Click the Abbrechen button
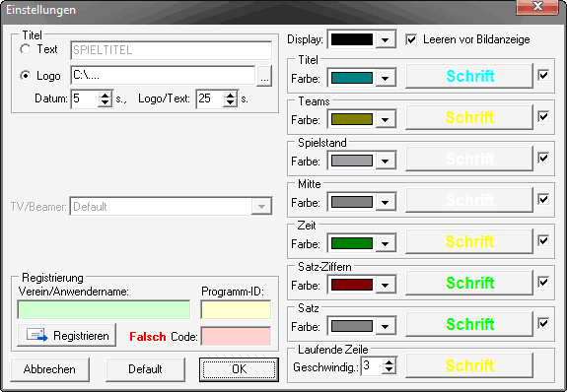The height and width of the screenshot is (392, 567). 50,369
